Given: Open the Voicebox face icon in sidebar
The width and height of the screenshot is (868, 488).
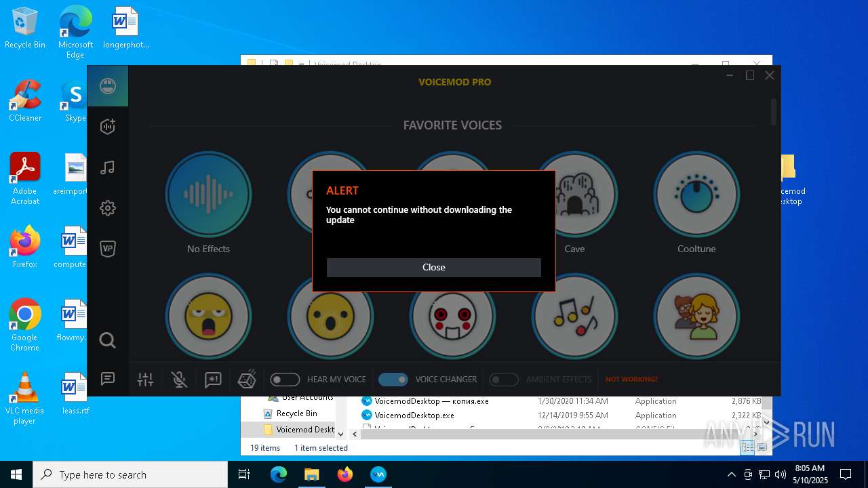Looking at the screenshot, I should (x=108, y=86).
